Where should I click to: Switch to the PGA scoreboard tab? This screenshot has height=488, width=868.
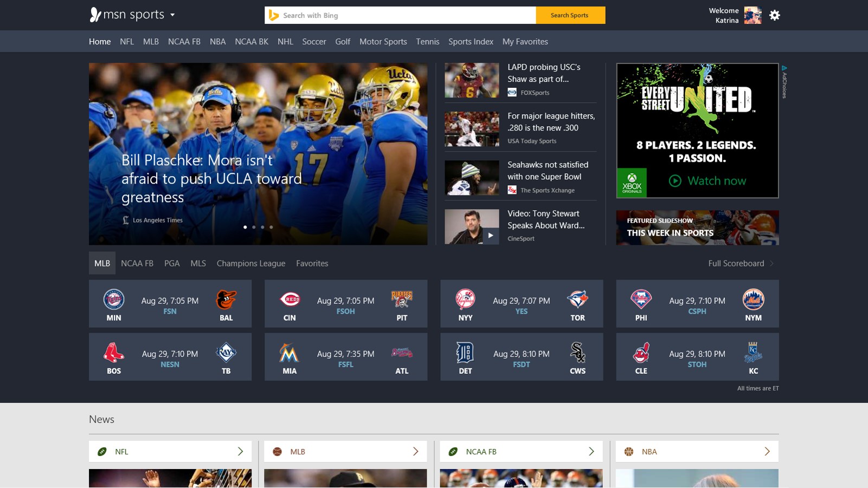point(172,263)
